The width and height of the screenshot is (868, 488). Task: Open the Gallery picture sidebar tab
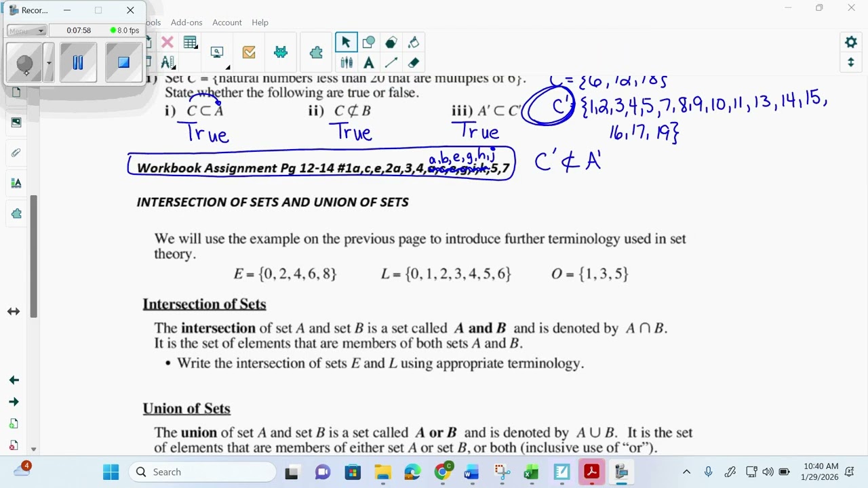pos(16,122)
